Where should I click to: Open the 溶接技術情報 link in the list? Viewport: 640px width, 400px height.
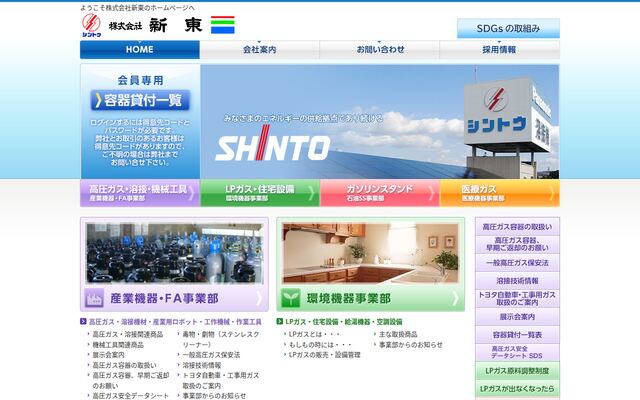pos(202,365)
